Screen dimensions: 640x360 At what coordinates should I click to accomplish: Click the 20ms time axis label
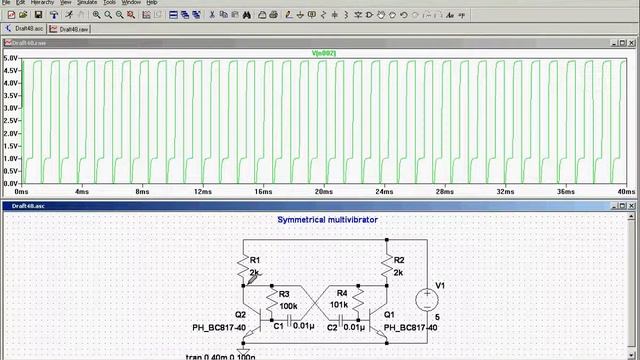click(x=324, y=191)
